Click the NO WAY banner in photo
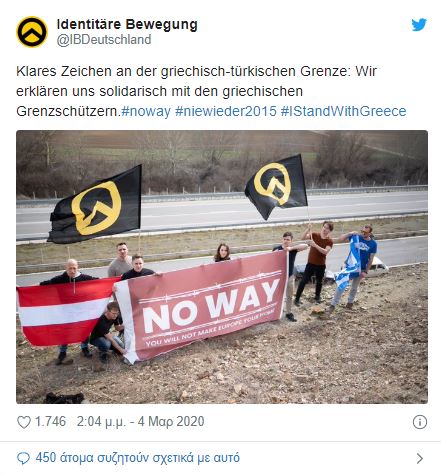 202,306
